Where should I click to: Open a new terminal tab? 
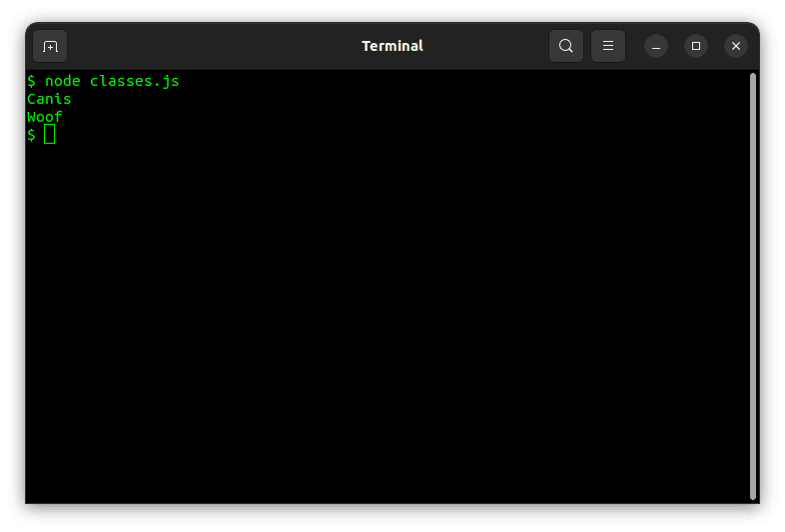tap(50, 46)
